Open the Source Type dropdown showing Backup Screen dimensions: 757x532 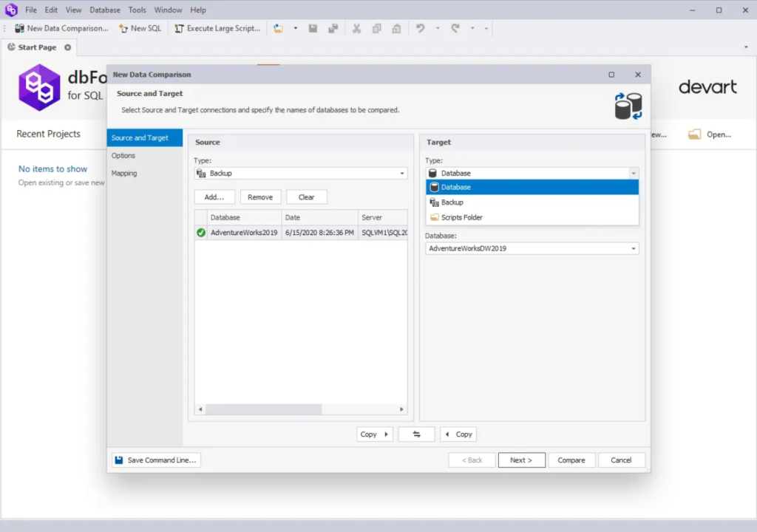402,173
